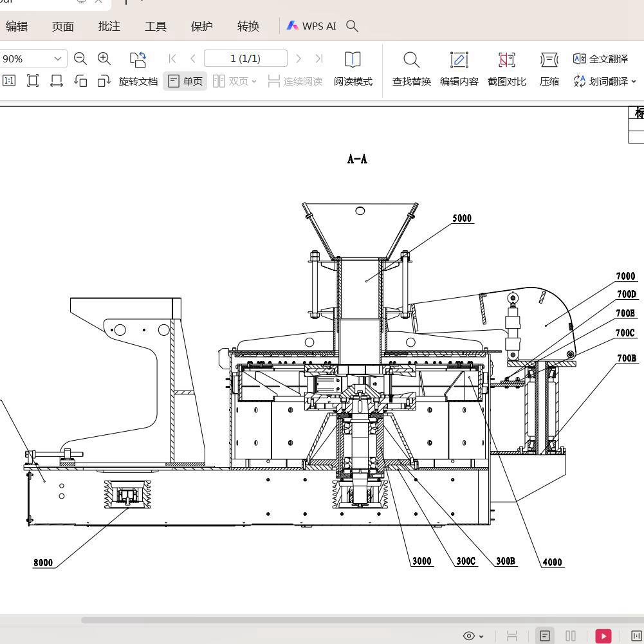Select the Edit Content (编辑内容) tool

459,69
